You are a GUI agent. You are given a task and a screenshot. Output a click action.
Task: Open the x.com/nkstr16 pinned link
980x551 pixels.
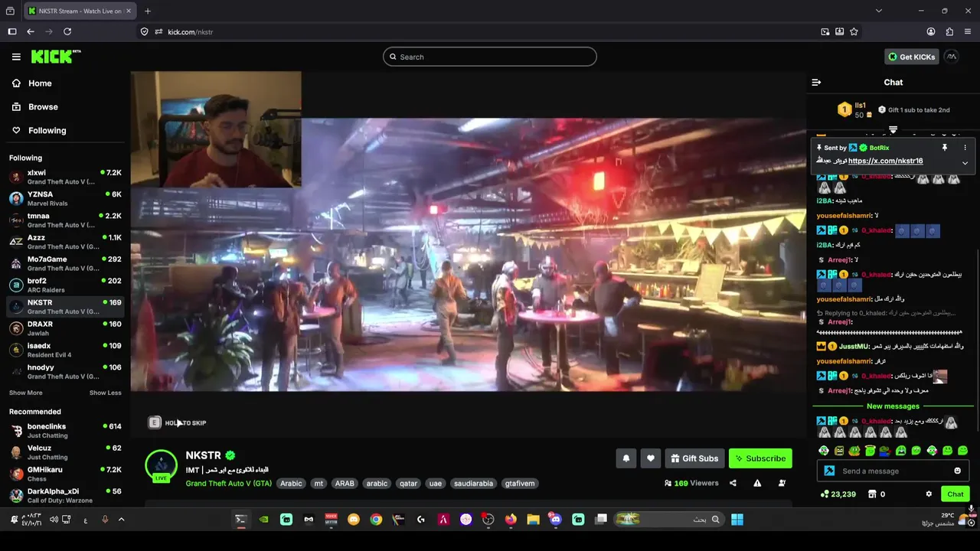pos(885,161)
